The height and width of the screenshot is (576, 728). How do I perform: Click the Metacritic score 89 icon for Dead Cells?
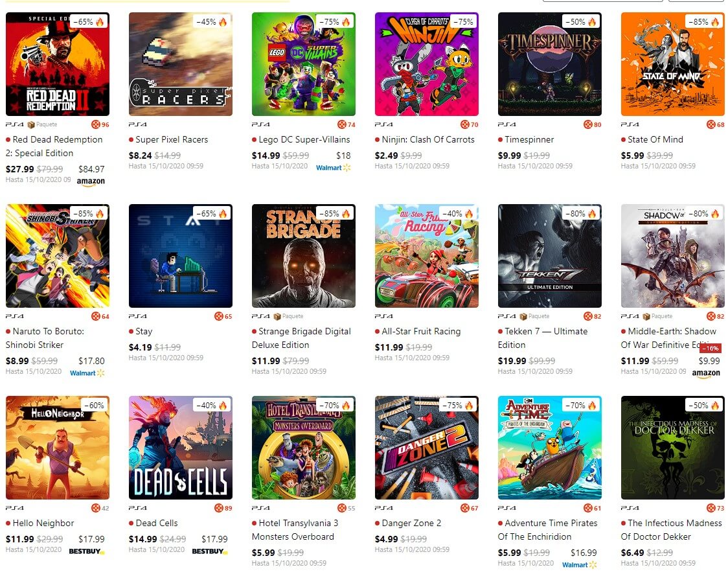pyautogui.click(x=218, y=508)
